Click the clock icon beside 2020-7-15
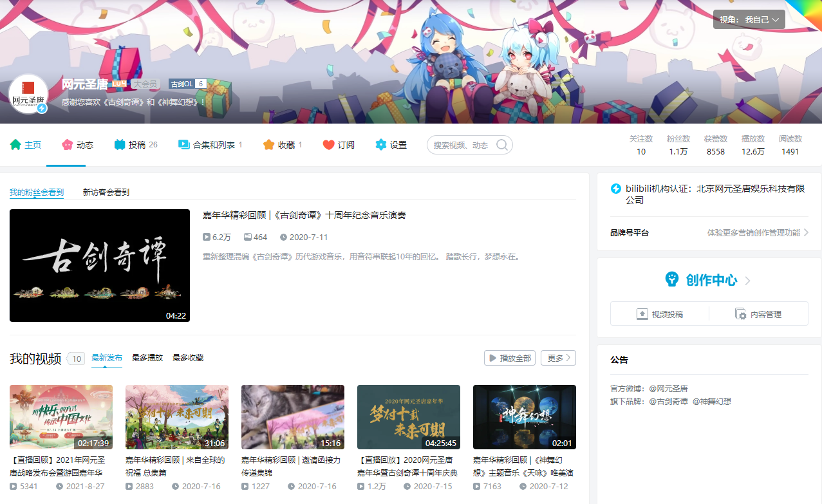This screenshot has width=822, height=504. [407, 487]
